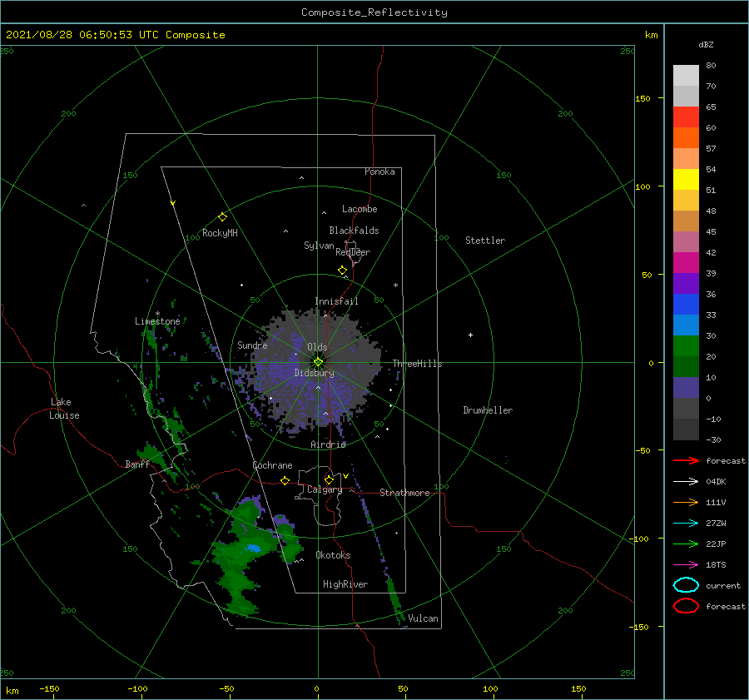Click the yellow diamond marker near RockyMH
The height and width of the screenshot is (700, 749).
click(x=222, y=217)
